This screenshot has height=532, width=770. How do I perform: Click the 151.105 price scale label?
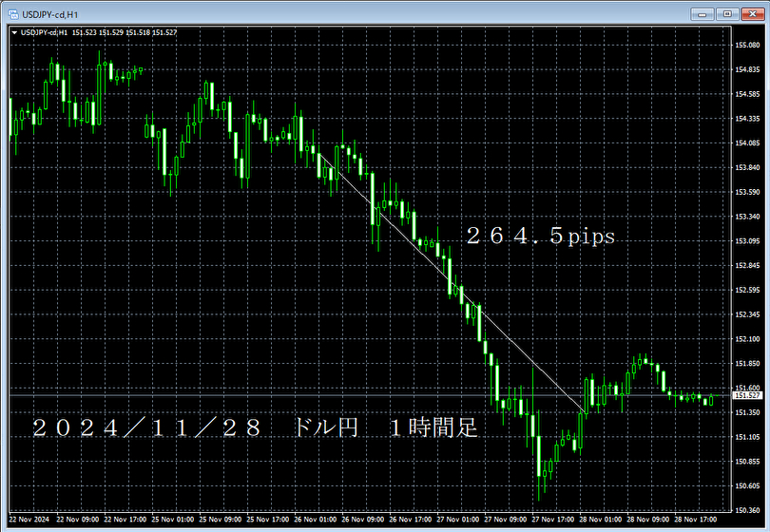[x=747, y=437]
